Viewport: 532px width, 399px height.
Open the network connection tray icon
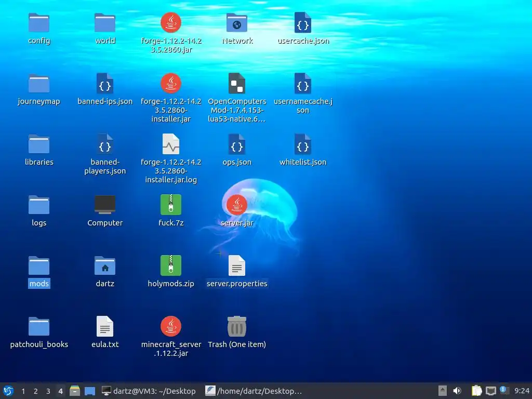coord(490,391)
